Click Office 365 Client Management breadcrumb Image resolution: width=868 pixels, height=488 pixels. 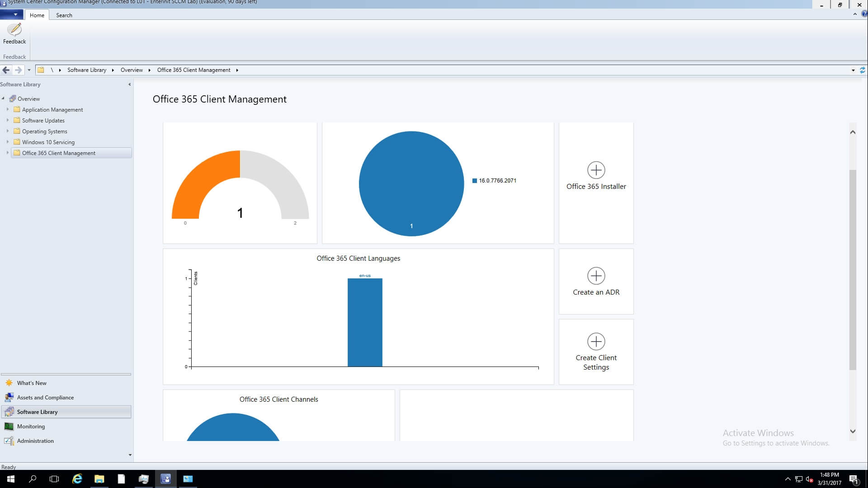193,70
